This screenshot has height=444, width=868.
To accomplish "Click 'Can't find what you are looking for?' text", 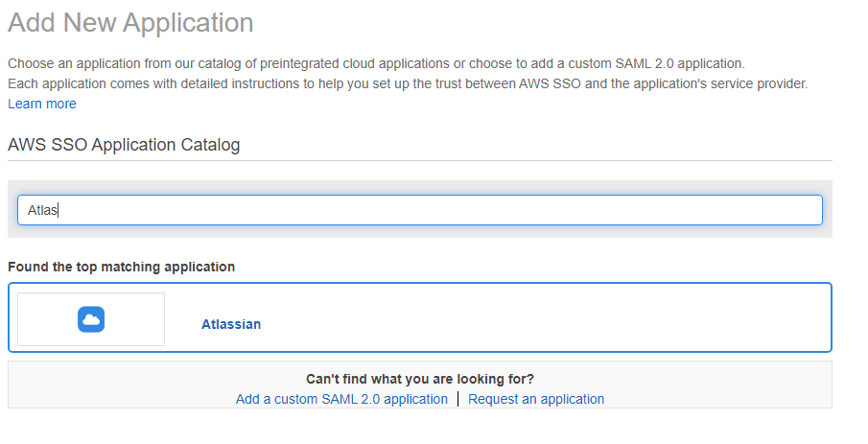I will pos(419,379).
